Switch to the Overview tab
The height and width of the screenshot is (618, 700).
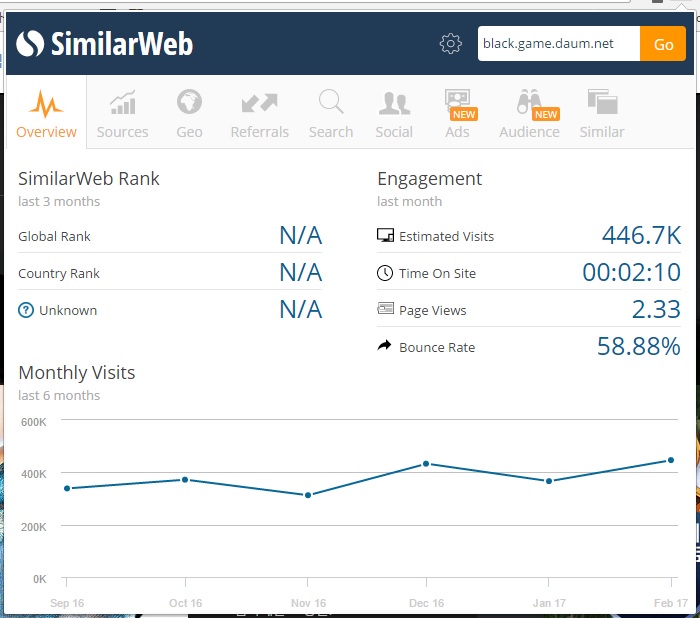[x=46, y=114]
